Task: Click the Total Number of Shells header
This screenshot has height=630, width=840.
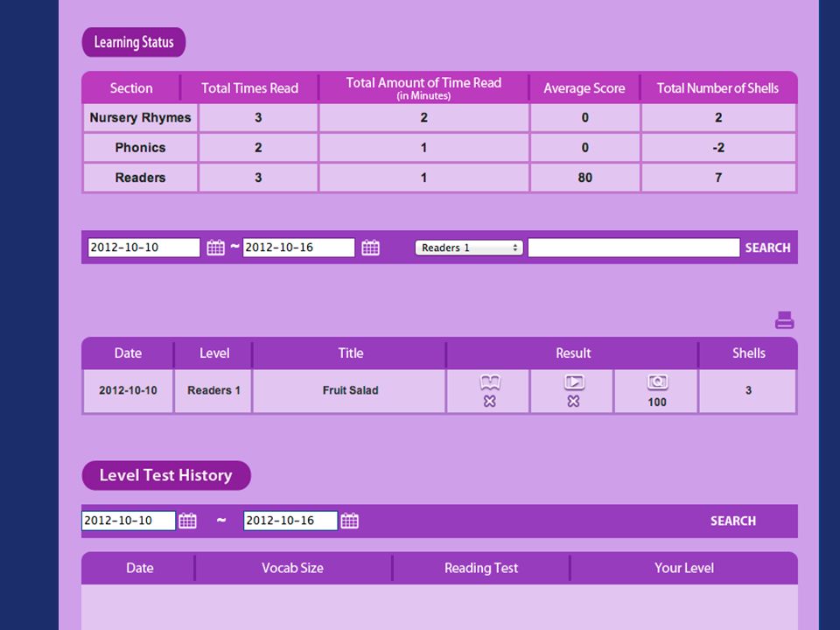Action: [717, 88]
